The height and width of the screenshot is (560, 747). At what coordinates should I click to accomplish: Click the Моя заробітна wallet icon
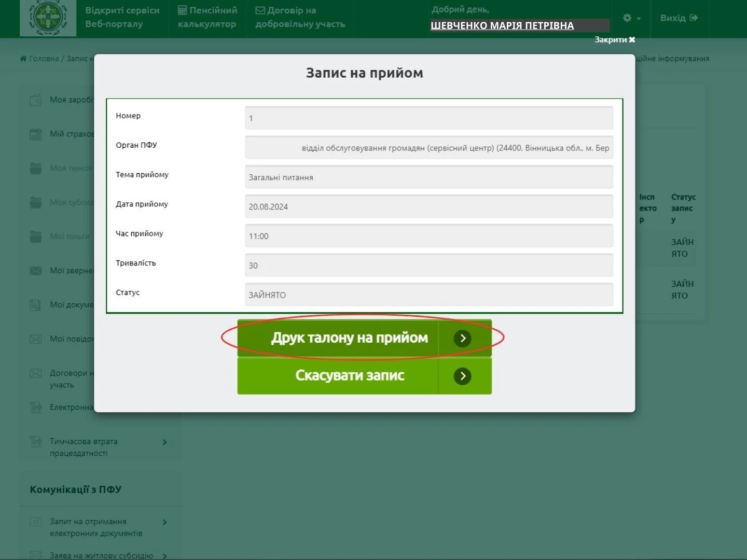pos(35,100)
